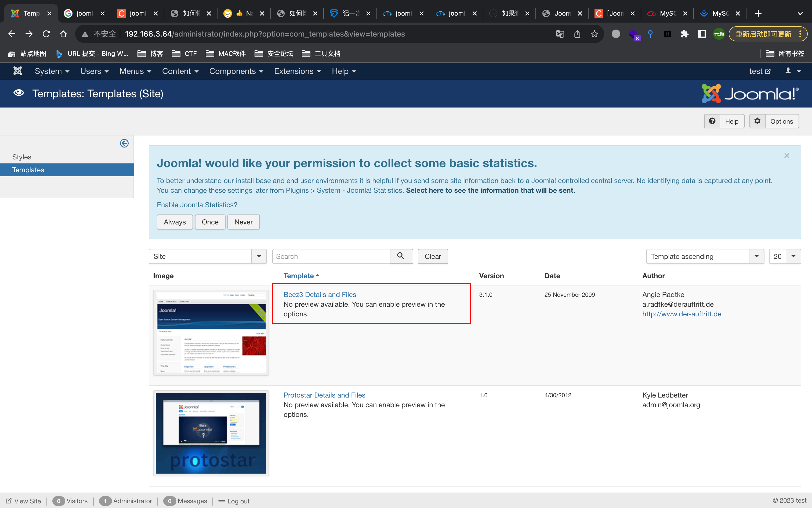Open the Users menu

(94, 71)
